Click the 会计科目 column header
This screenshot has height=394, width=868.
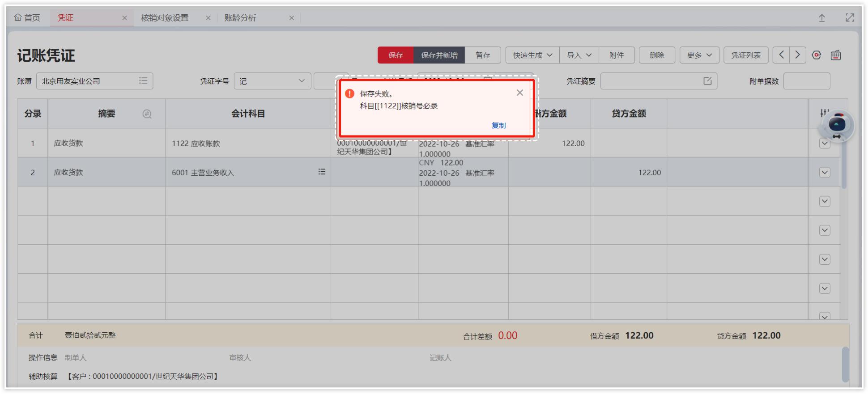(248, 114)
